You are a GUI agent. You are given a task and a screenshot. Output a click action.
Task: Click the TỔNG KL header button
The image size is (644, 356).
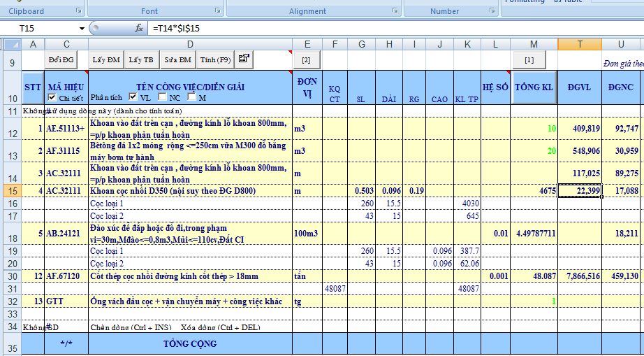534,87
